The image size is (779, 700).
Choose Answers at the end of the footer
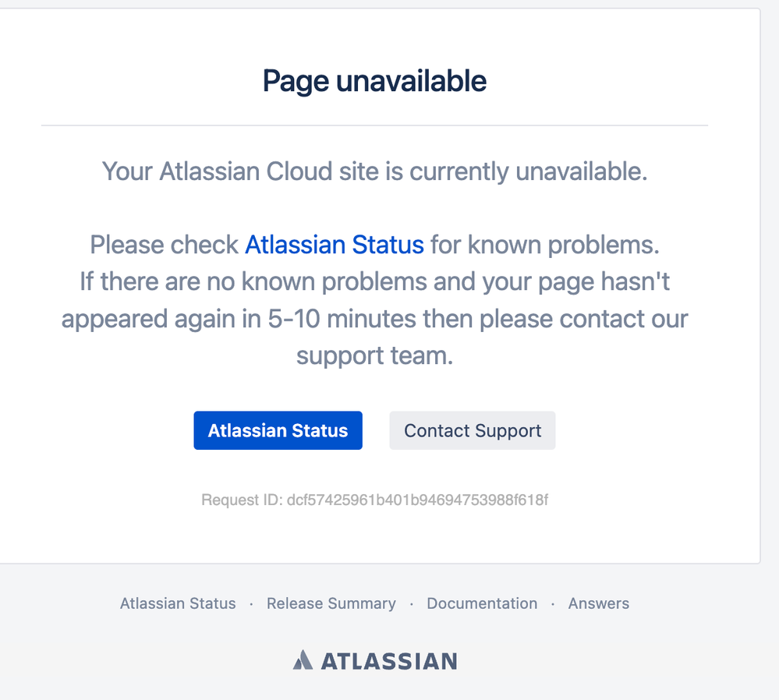click(x=599, y=603)
